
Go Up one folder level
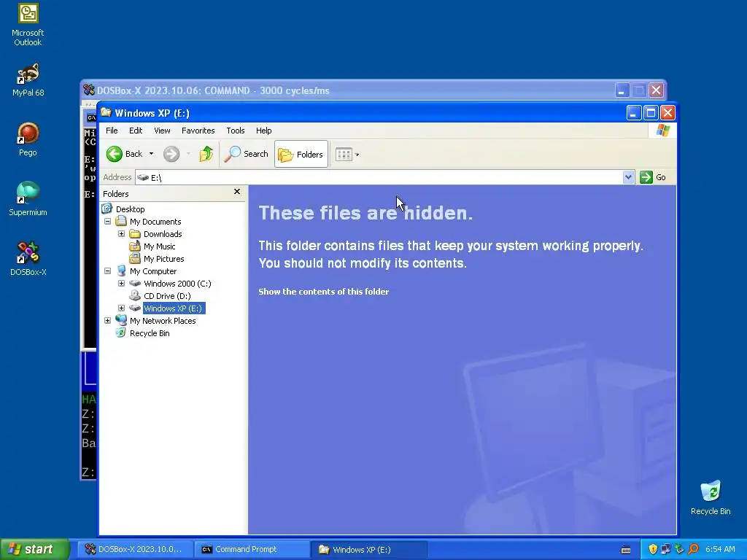pos(206,154)
